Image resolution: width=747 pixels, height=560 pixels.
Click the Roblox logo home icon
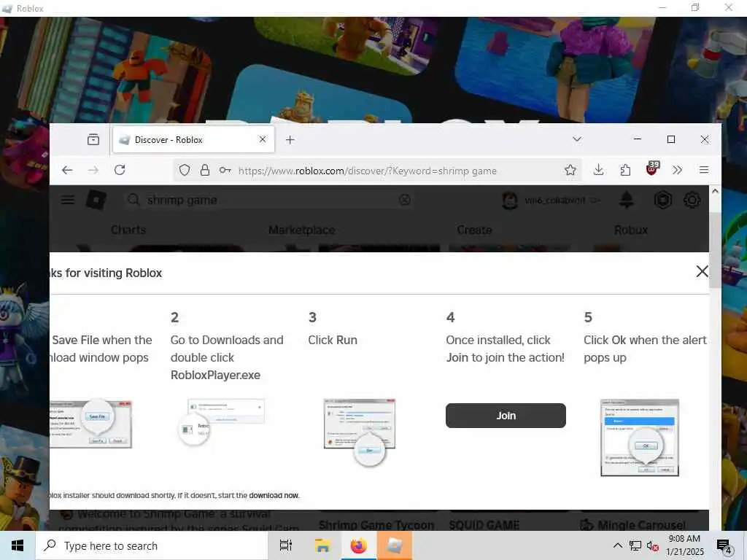96,200
